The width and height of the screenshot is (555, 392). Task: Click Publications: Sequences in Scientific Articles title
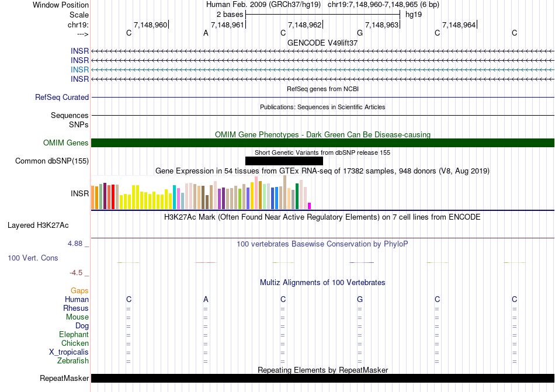tap(322, 107)
